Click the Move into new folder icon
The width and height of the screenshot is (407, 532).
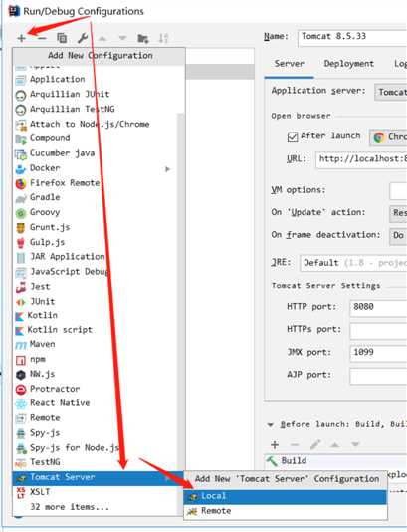(143, 38)
